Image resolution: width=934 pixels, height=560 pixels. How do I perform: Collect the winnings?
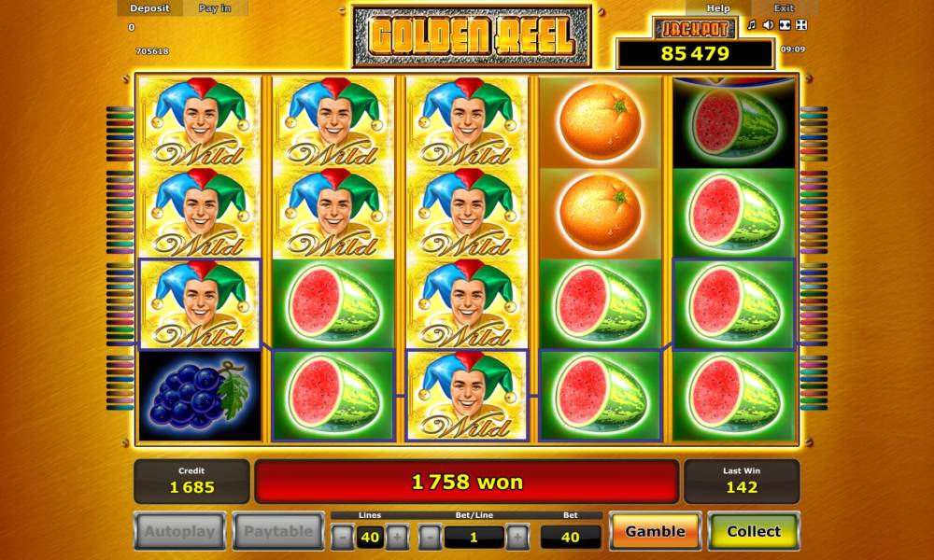(x=754, y=531)
